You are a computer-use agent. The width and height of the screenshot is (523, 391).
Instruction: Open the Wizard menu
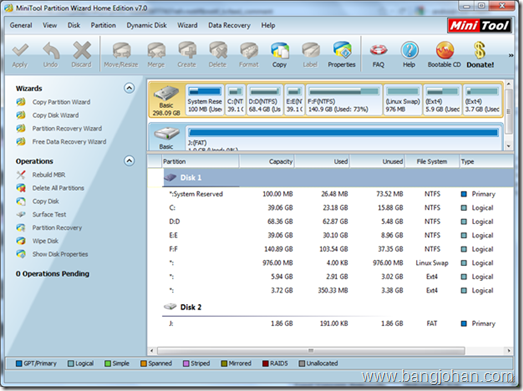pyautogui.click(x=187, y=25)
